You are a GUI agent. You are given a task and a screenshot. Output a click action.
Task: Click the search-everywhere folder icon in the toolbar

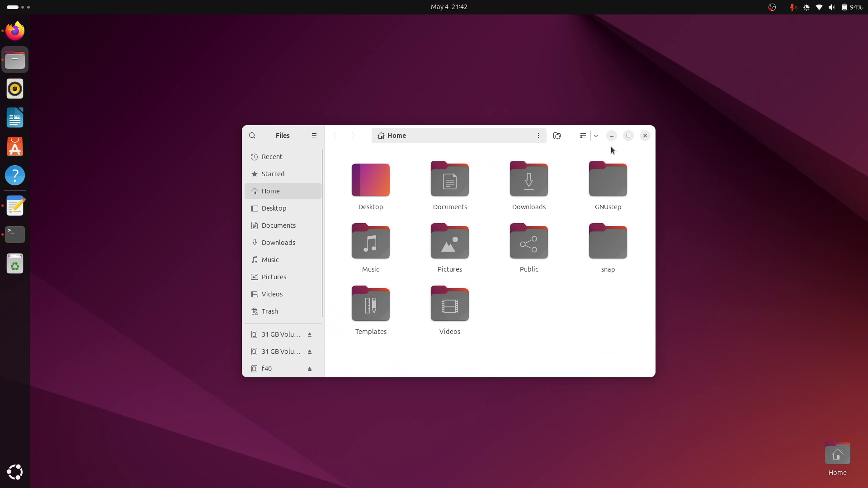tap(557, 136)
